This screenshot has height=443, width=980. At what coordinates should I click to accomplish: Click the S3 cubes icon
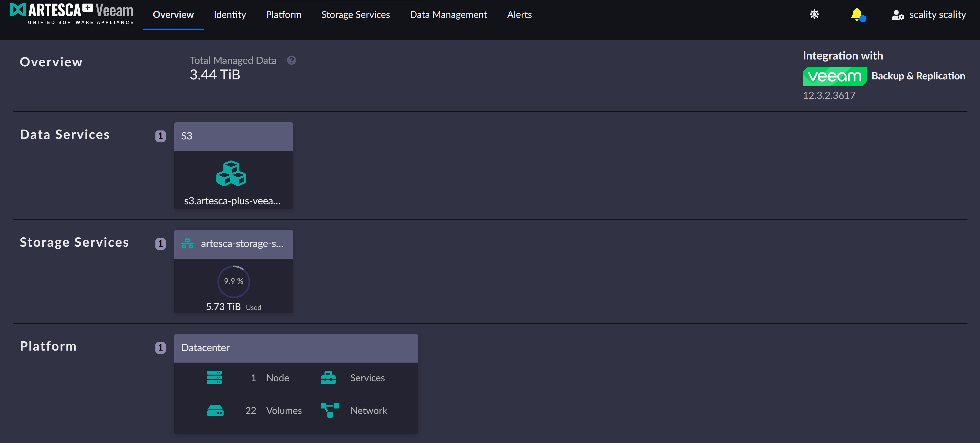(x=231, y=174)
